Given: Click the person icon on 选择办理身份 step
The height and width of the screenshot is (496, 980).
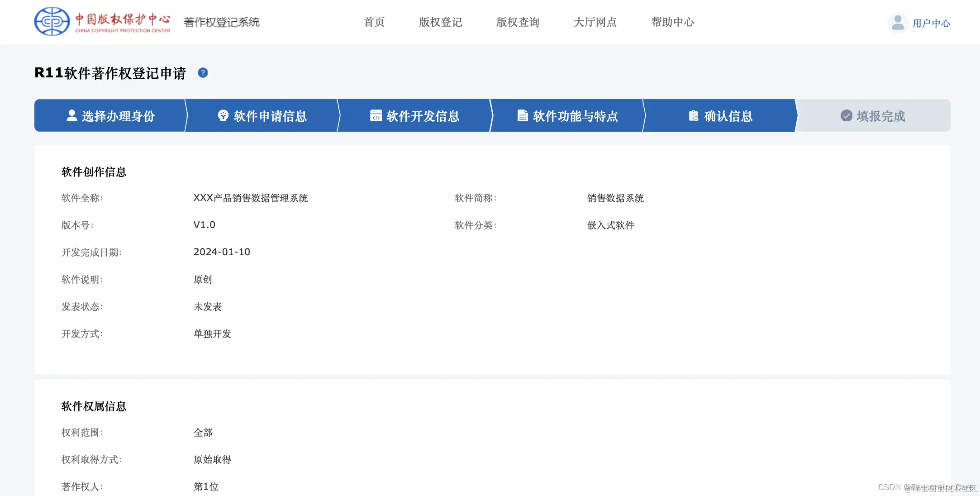Looking at the screenshot, I should (x=71, y=115).
